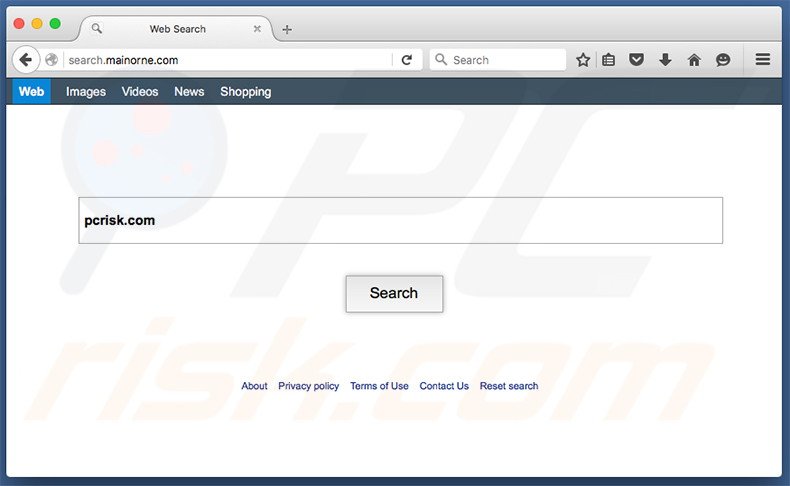Click the site identity globe icon

(x=51, y=60)
